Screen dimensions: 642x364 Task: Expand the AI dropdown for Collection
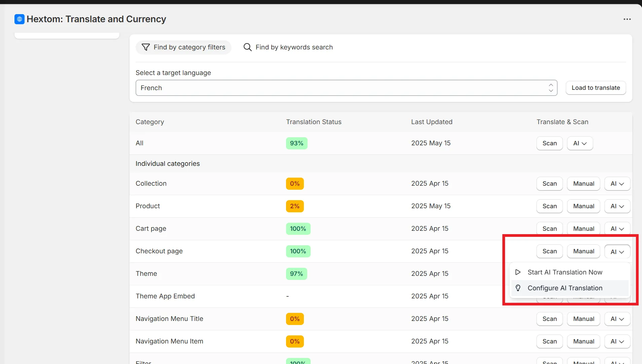(617, 184)
